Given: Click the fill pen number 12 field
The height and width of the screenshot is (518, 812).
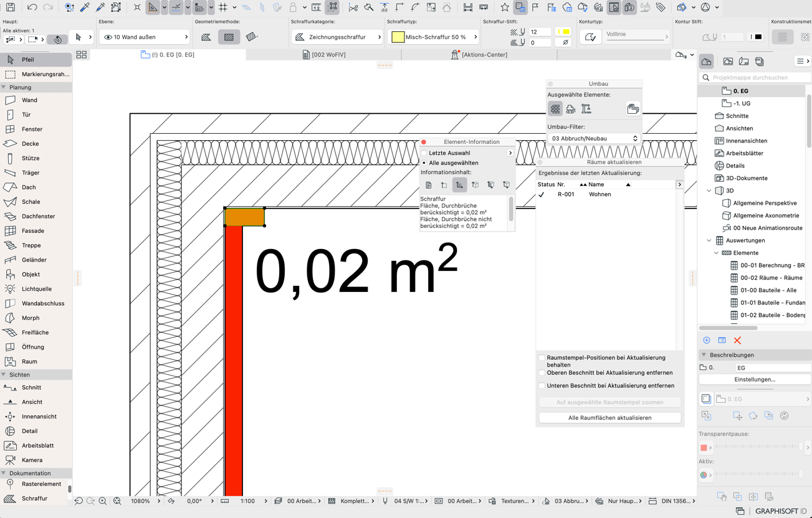Looking at the screenshot, I should (540, 32).
